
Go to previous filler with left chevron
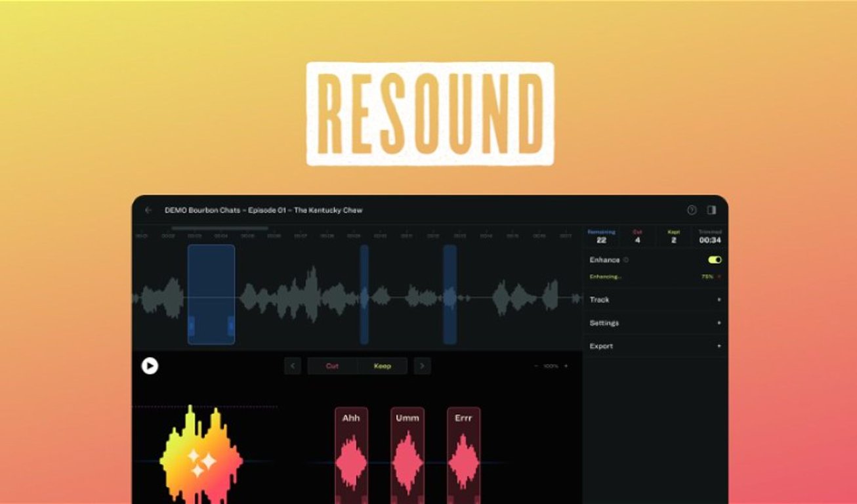293,366
